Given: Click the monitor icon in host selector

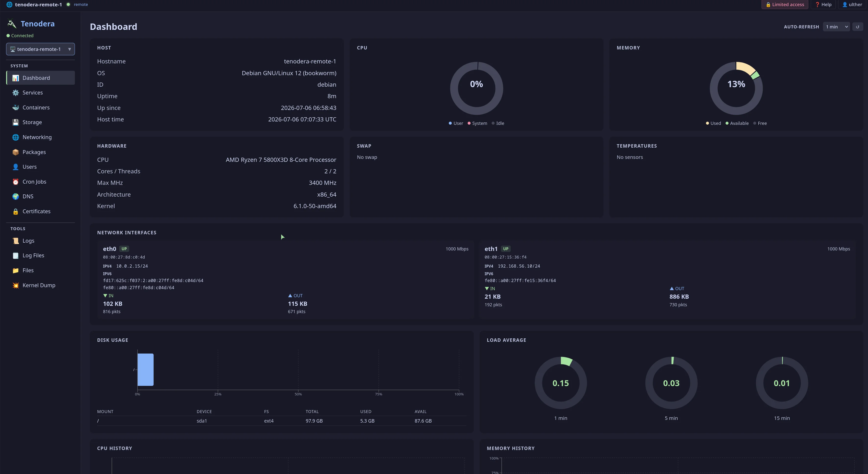Looking at the screenshot, I should [13, 49].
